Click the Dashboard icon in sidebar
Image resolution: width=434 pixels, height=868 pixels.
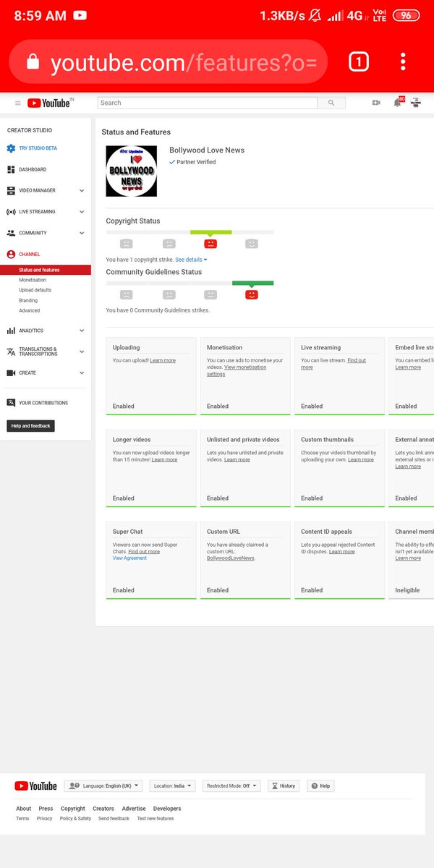click(x=11, y=169)
